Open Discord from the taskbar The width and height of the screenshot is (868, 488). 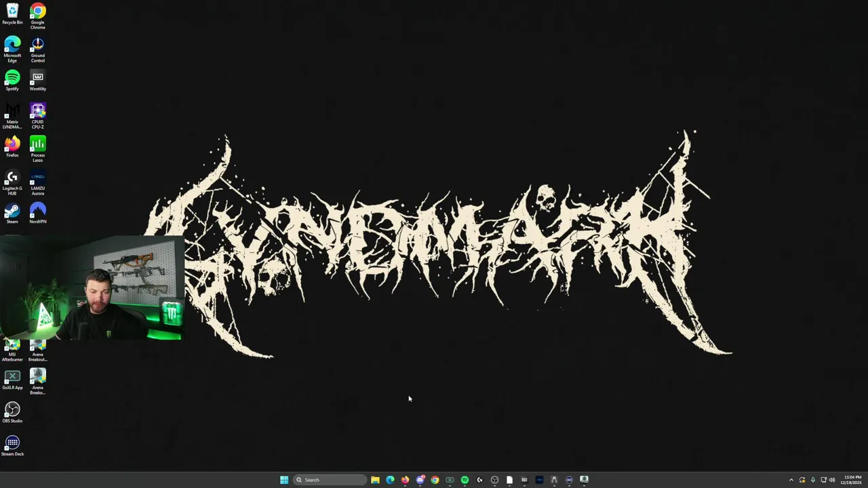point(420,480)
